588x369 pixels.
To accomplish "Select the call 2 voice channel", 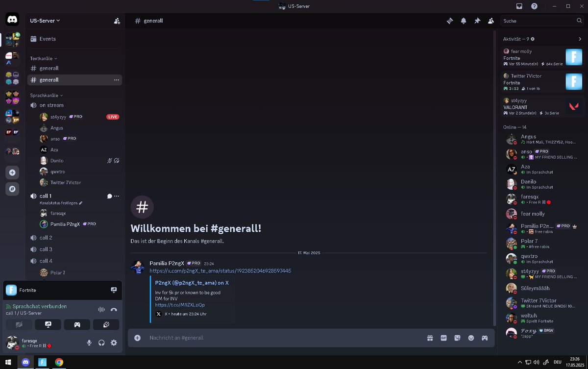I will pos(74,238).
